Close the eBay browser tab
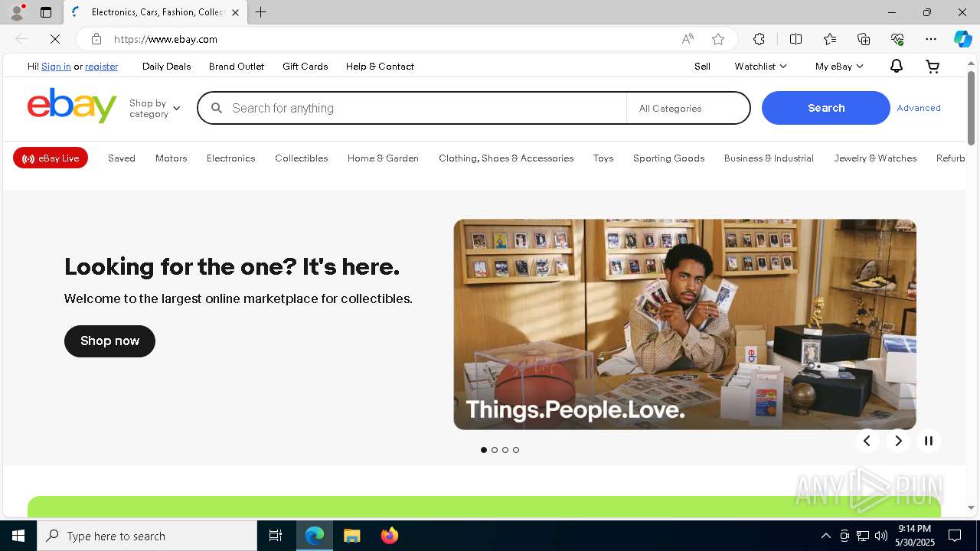 pos(235,12)
